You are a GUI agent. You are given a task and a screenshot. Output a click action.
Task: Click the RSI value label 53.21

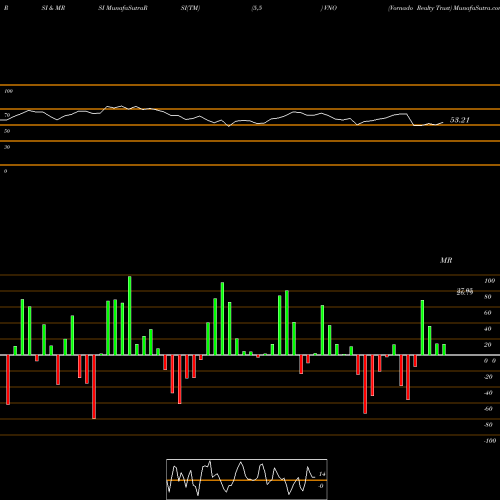click(x=460, y=120)
